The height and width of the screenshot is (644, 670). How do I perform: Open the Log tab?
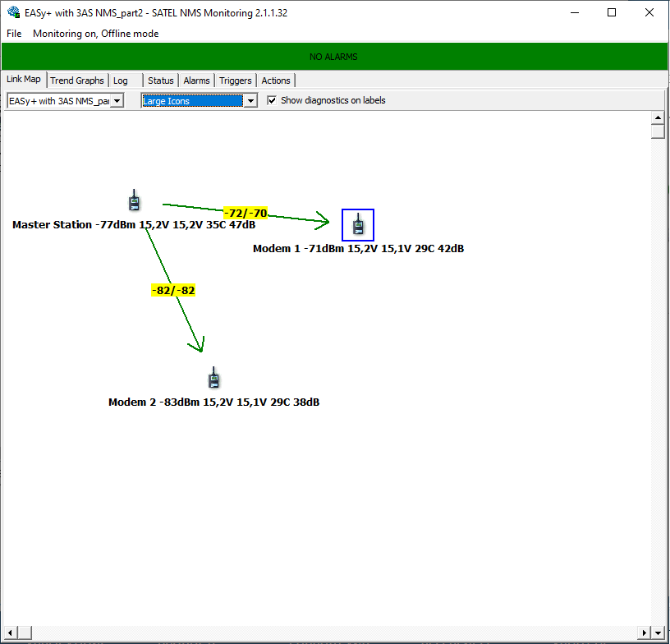(121, 80)
